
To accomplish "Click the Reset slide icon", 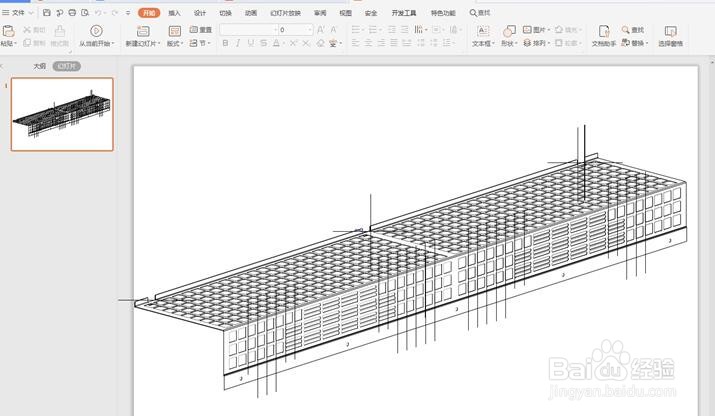I will (x=194, y=30).
